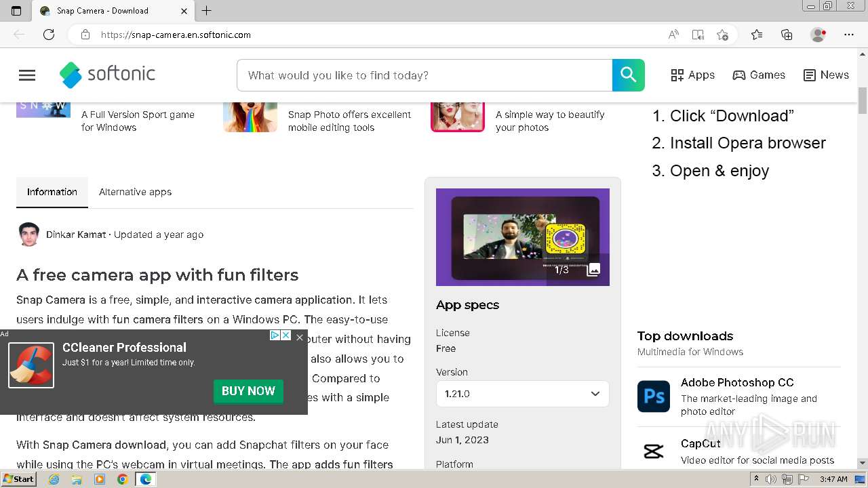
Task: Open Apps section in Softonic header
Action: 692,75
